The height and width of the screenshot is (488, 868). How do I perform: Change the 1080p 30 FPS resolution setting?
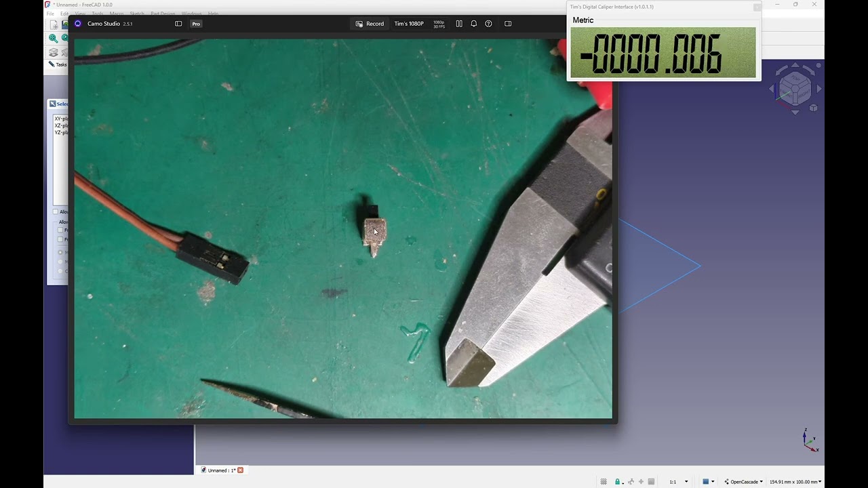439,24
